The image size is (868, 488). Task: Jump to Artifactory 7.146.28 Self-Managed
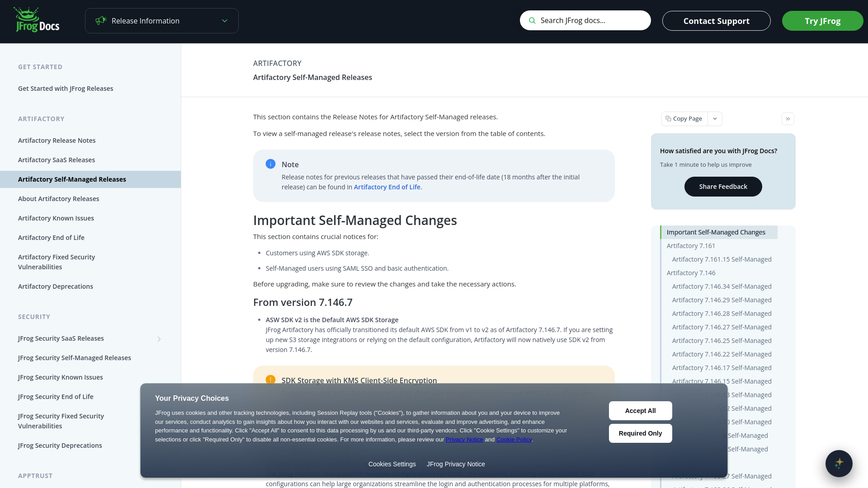tap(722, 314)
